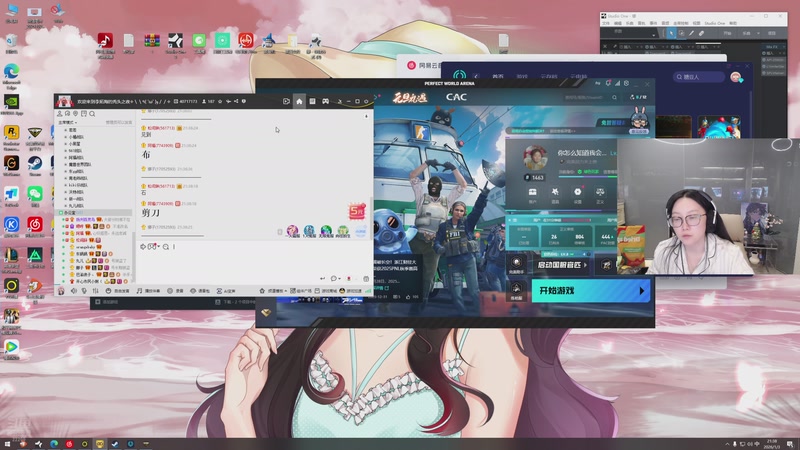Open the Rockstar Games Launcher desktop icon

[x=11, y=132]
